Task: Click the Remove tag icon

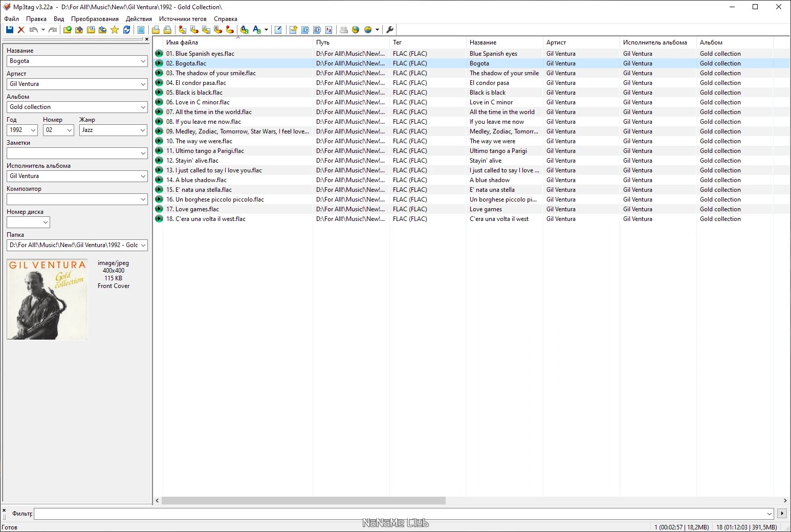Action: pos(21,29)
